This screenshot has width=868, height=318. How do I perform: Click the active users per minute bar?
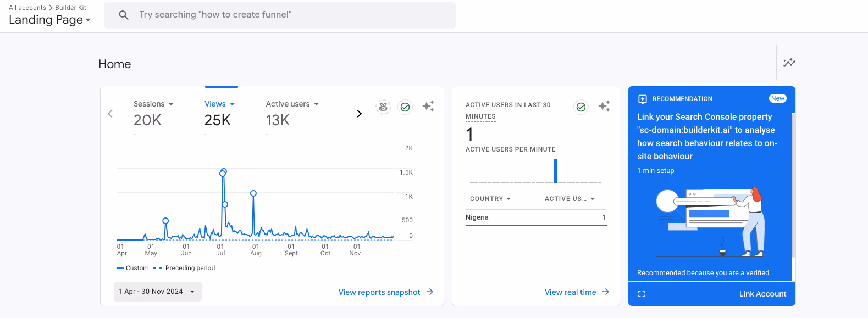click(x=556, y=171)
